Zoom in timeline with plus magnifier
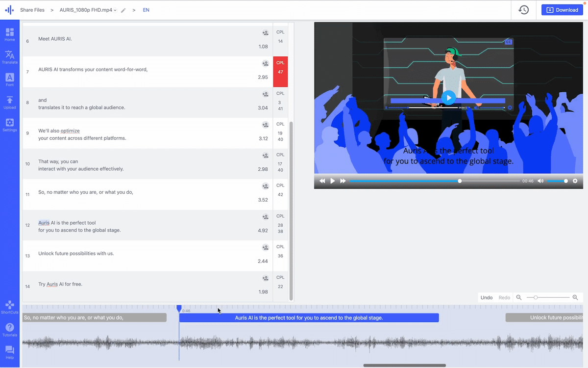Image resolution: width=588 pixels, height=368 pixels. pos(575,297)
